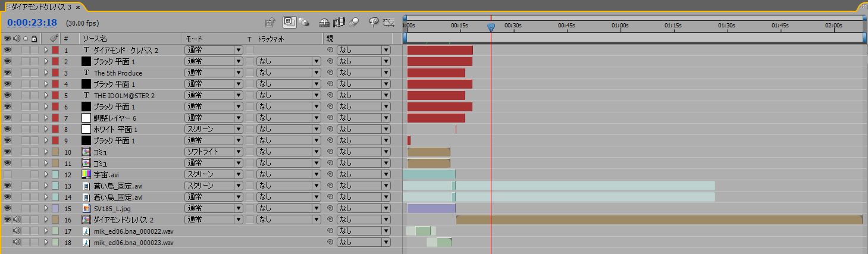Select the ダイアモンドクレバス 3 tab
Viewport: 868px width, 254px height.
click(41, 7)
